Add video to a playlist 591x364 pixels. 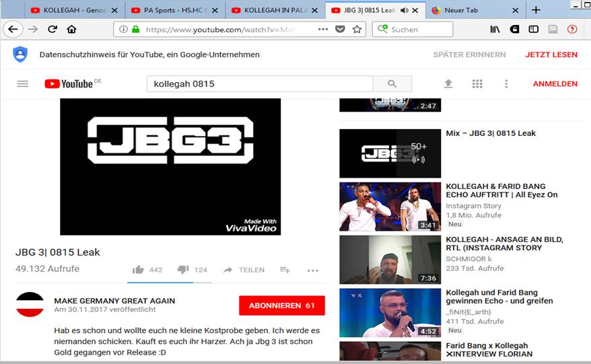[285, 270]
